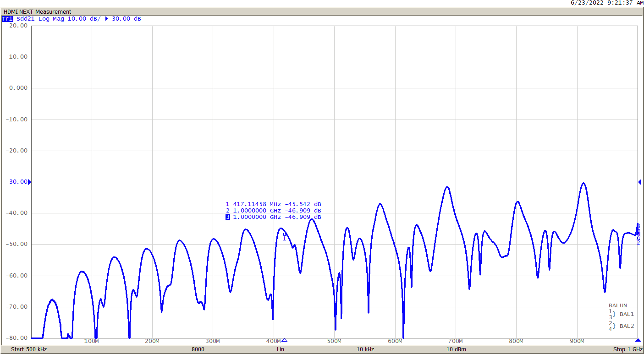Screen dimensions: 644x354
Task: Click the blue stop-frequency marker triangle
Action: point(638,340)
